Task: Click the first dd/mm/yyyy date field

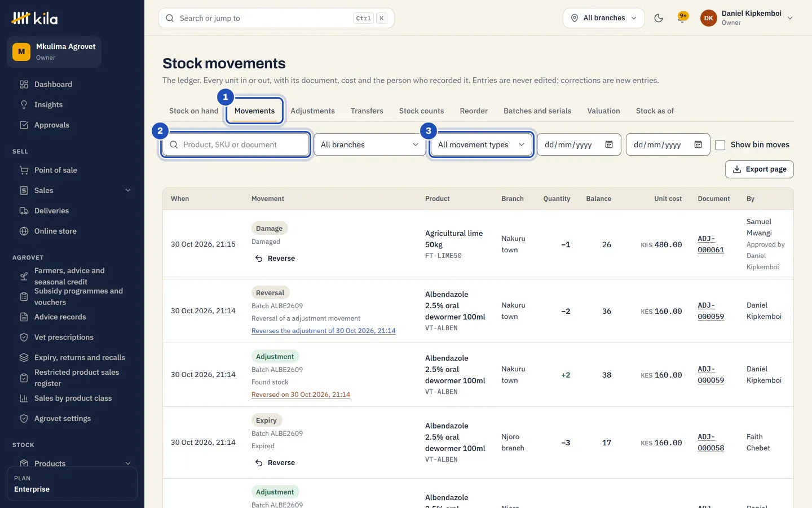Action: [579, 144]
